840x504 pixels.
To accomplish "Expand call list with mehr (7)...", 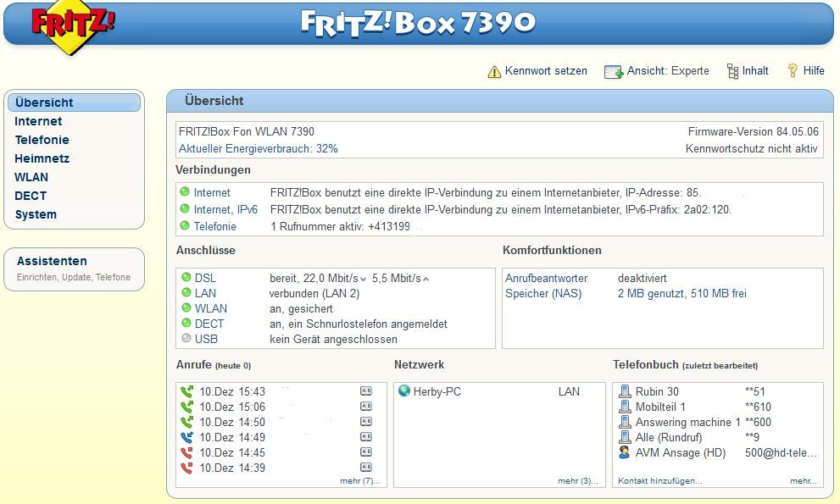I will pos(360,481).
